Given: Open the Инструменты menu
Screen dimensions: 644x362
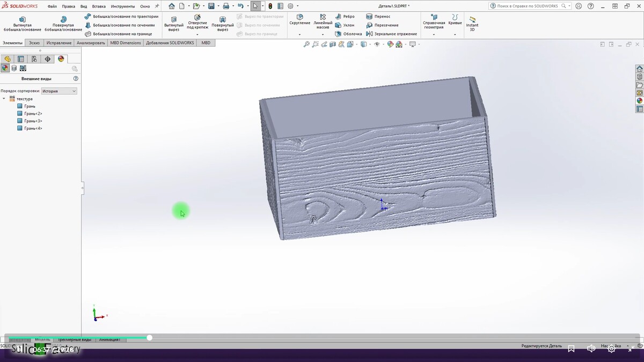Looking at the screenshot, I should [123, 6].
